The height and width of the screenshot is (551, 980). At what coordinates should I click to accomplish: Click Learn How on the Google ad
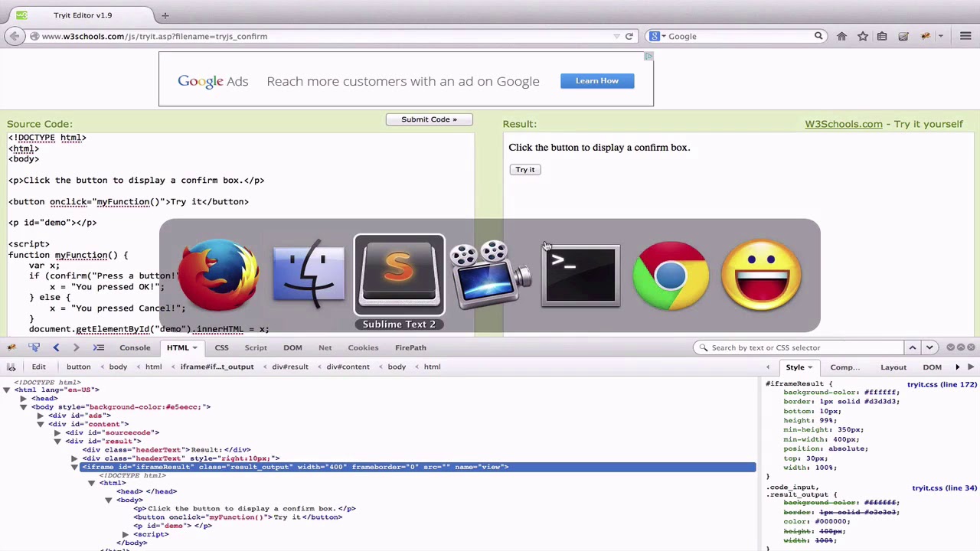[x=597, y=80]
